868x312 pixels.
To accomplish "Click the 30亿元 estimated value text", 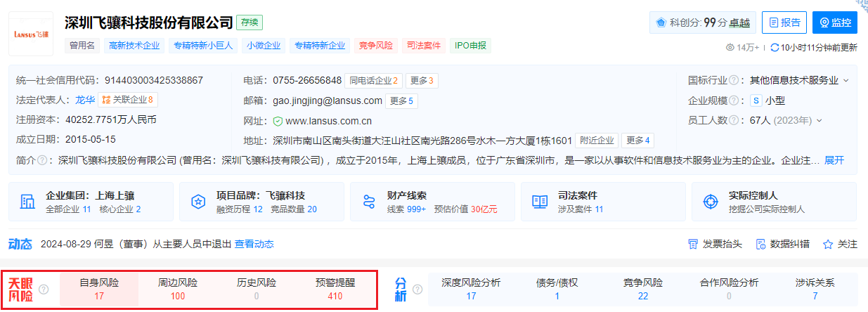I will 484,209.
